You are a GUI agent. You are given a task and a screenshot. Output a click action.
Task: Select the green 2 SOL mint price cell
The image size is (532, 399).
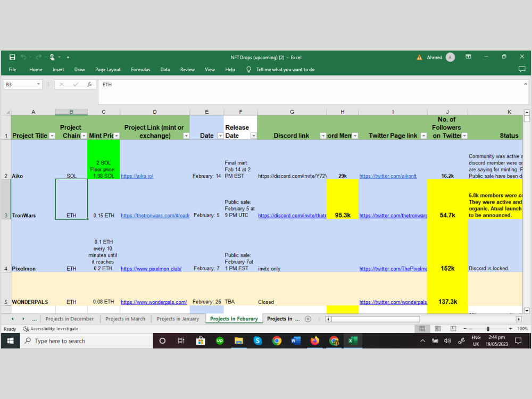point(104,160)
